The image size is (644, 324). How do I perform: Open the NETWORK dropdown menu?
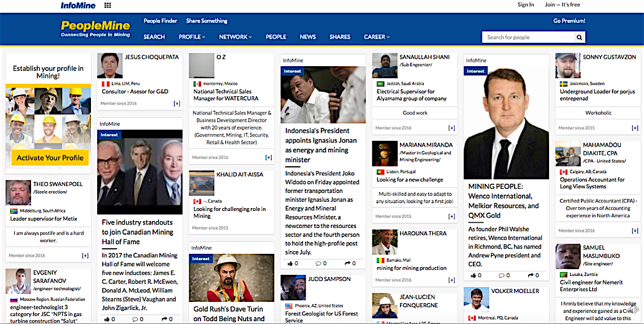click(236, 37)
